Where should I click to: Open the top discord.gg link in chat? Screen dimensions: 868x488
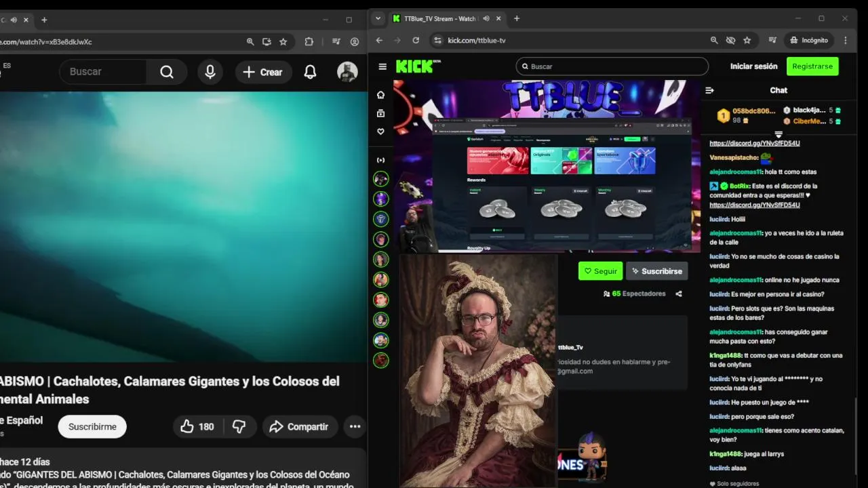tap(754, 143)
